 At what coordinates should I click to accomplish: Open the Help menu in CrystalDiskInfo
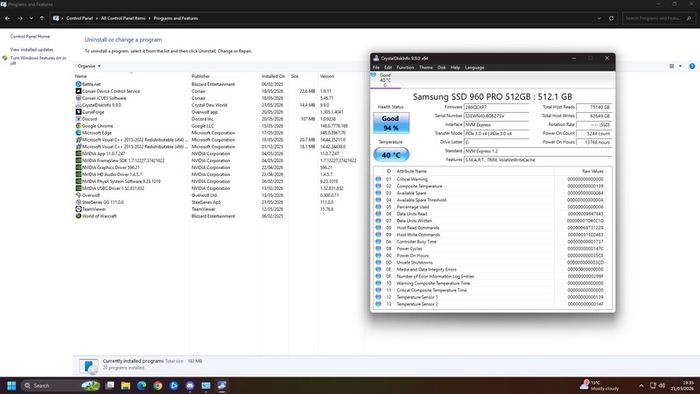point(455,67)
